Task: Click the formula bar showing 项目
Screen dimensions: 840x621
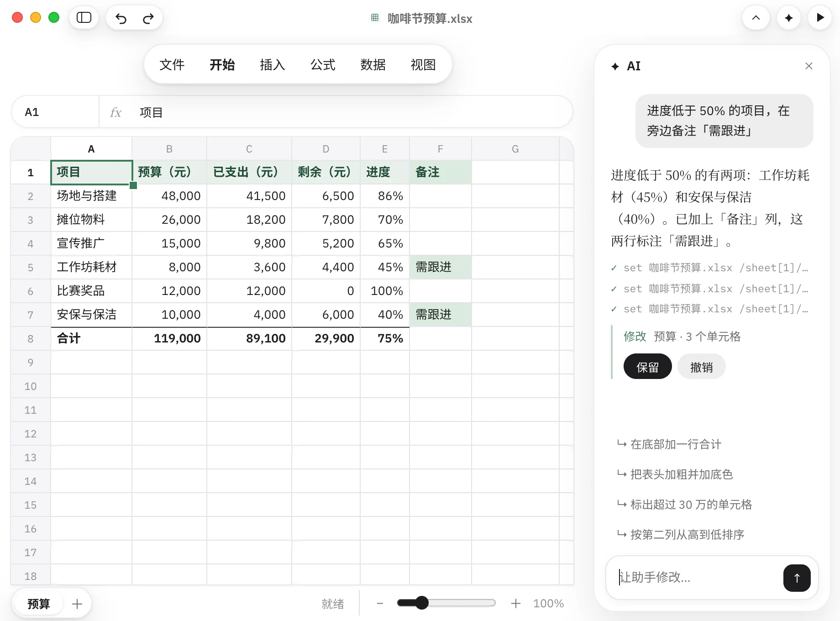Action: point(336,112)
